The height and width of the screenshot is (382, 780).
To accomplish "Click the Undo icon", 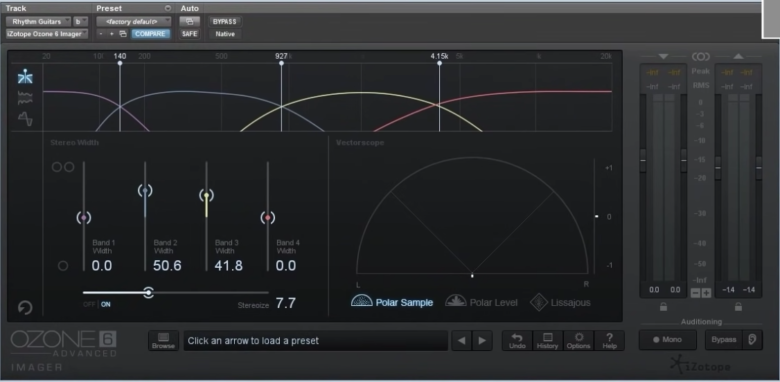I will 517,341.
